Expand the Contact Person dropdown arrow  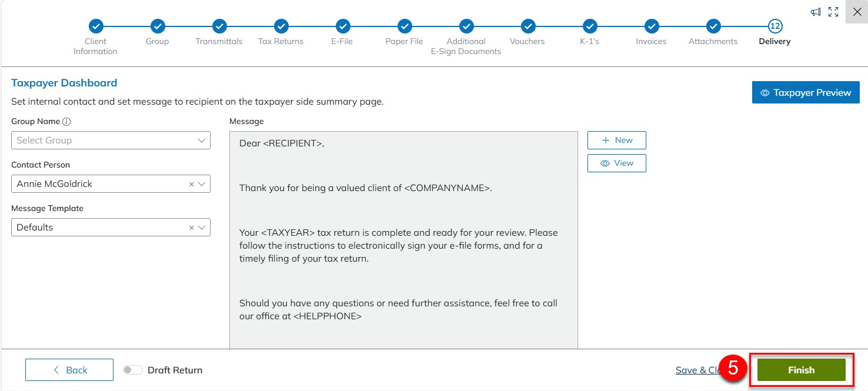click(x=202, y=184)
